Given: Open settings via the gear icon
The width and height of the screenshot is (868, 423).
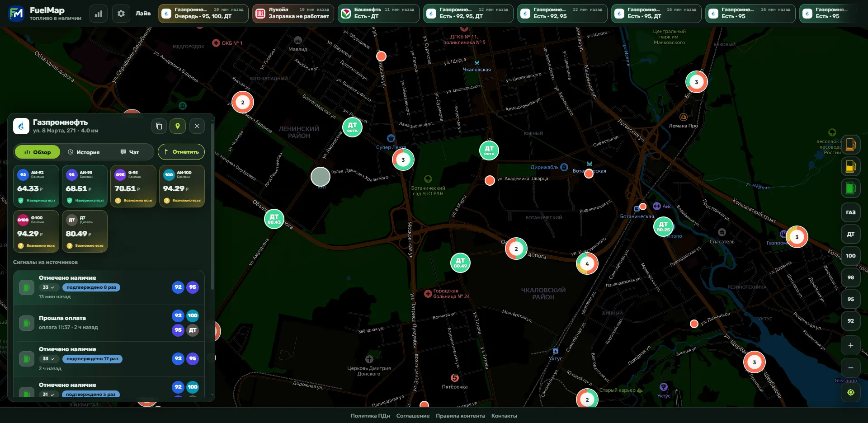Looking at the screenshot, I should [x=121, y=14].
